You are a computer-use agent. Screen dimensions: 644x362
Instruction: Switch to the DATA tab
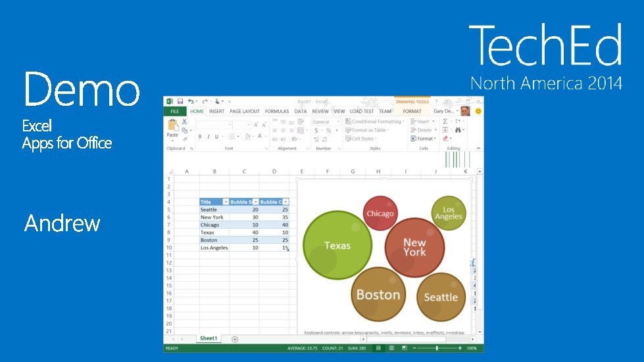click(300, 111)
